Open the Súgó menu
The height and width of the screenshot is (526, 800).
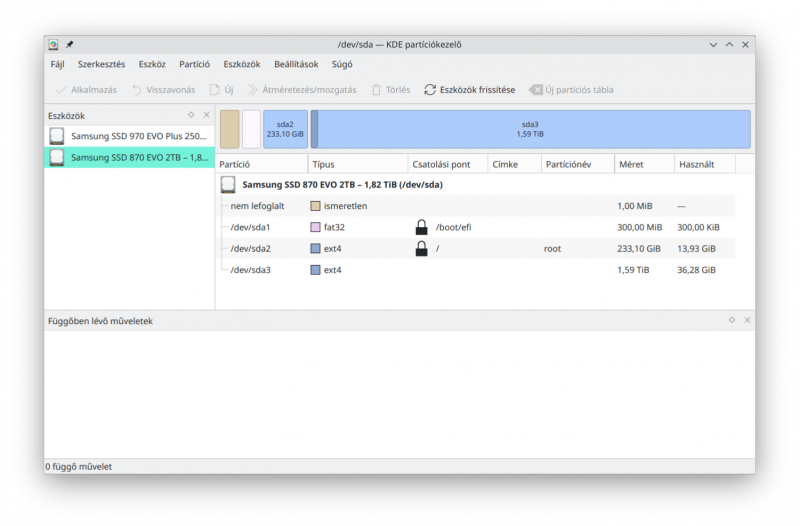tap(342, 64)
